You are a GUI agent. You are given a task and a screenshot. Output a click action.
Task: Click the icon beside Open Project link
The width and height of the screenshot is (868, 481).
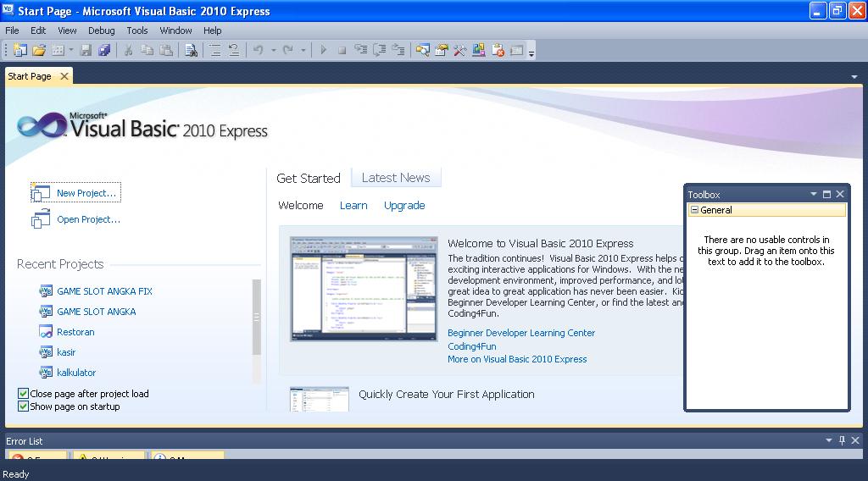click(x=41, y=219)
